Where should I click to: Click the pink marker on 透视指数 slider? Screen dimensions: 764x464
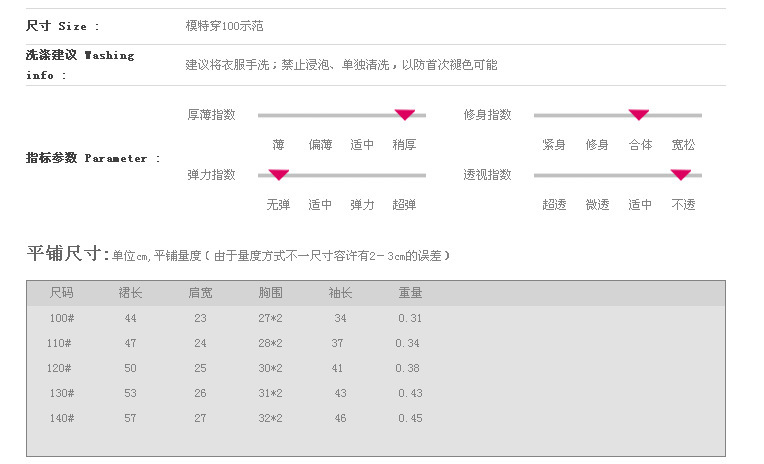click(680, 175)
